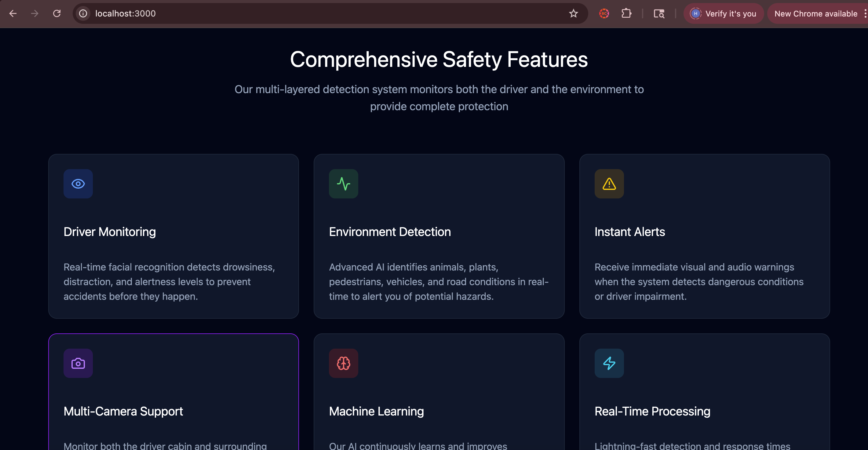The image size is (868, 450).
Task: Click the Verify it's you profile button
Action: tap(724, 13)
